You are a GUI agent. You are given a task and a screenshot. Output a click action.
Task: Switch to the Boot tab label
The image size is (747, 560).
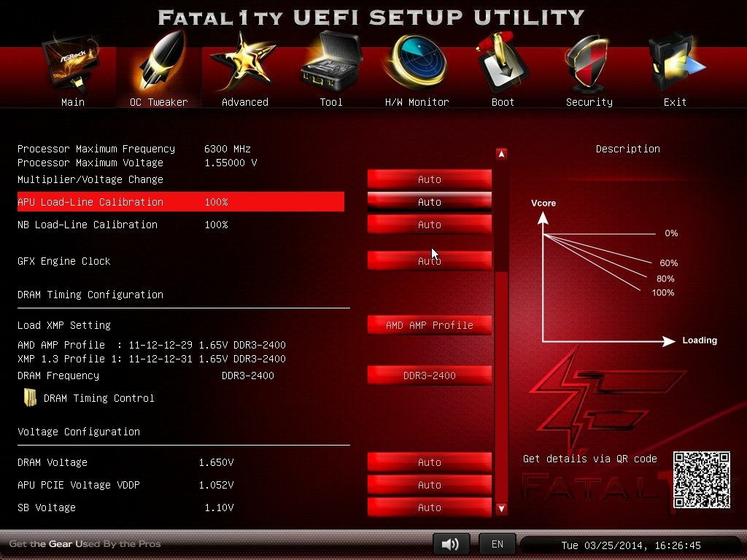(503, 102)
